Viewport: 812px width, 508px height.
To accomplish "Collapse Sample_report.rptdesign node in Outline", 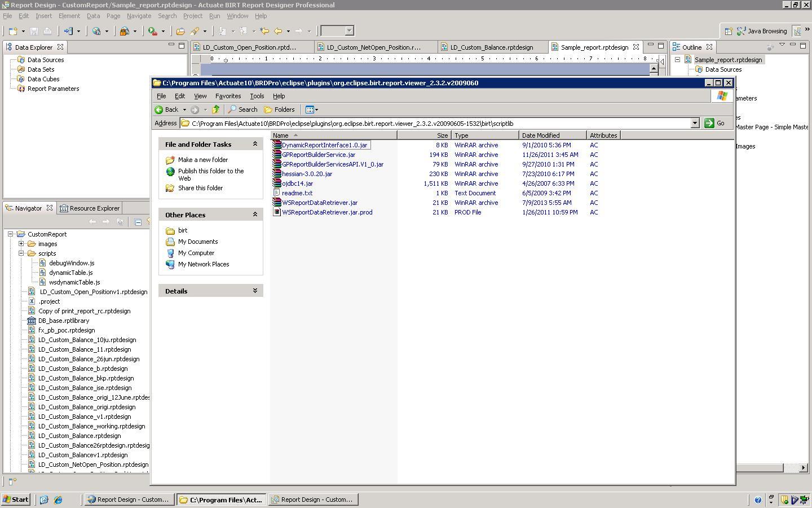I will coord(677,60).
